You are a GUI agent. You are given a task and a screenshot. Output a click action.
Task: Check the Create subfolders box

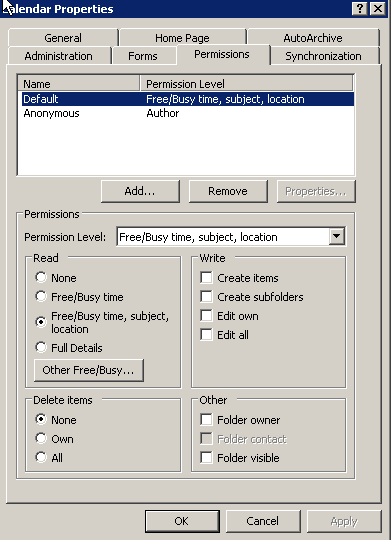206,297
